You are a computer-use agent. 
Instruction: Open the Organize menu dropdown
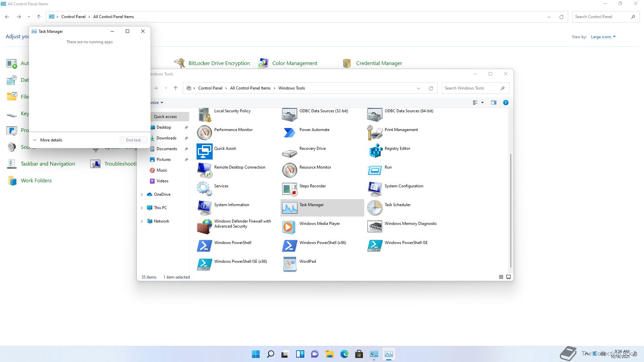coord(157,103)
